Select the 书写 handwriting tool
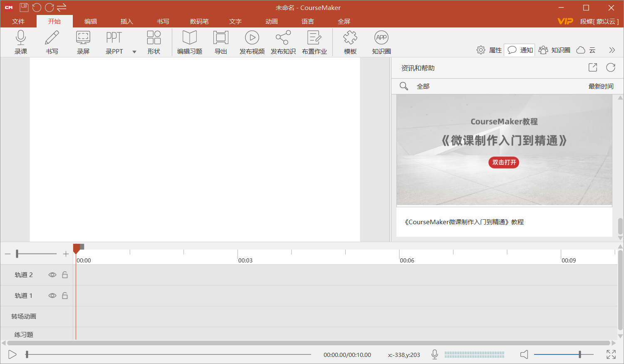Screen dimensions: 624x364 [52, 42]
